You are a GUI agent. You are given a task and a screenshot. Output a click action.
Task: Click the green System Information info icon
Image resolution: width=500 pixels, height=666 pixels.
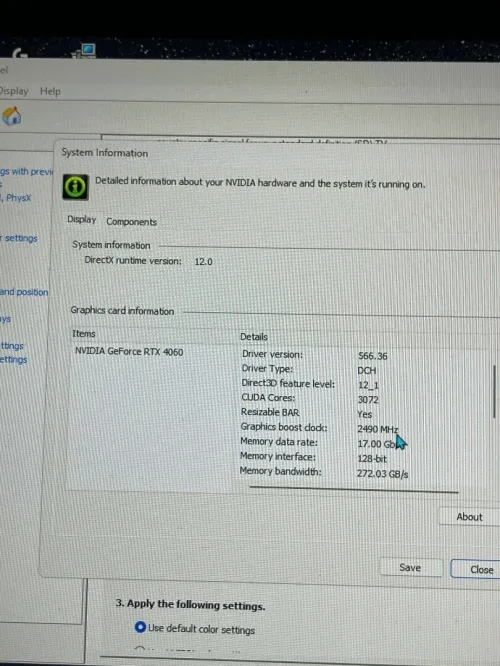point(76,187)
